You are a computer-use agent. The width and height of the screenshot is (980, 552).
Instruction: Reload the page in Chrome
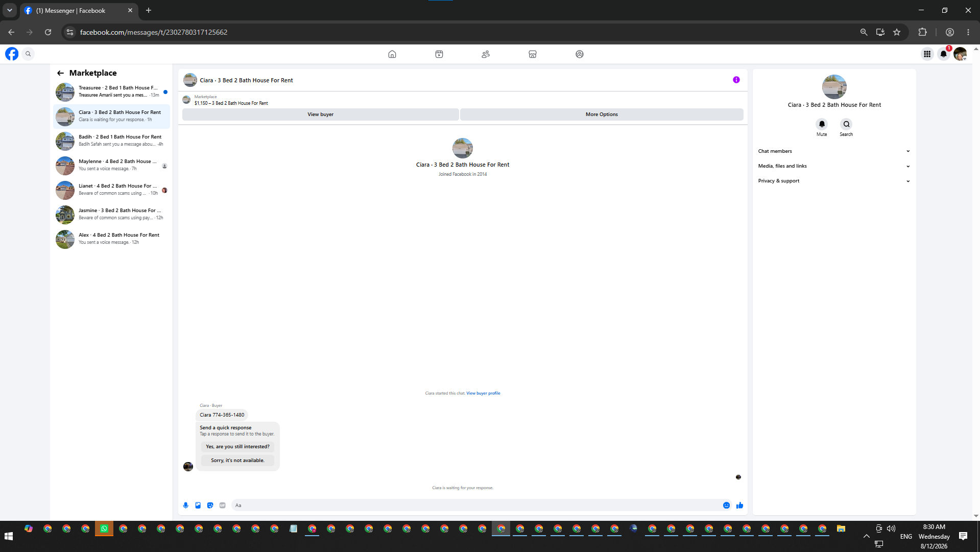48,32
